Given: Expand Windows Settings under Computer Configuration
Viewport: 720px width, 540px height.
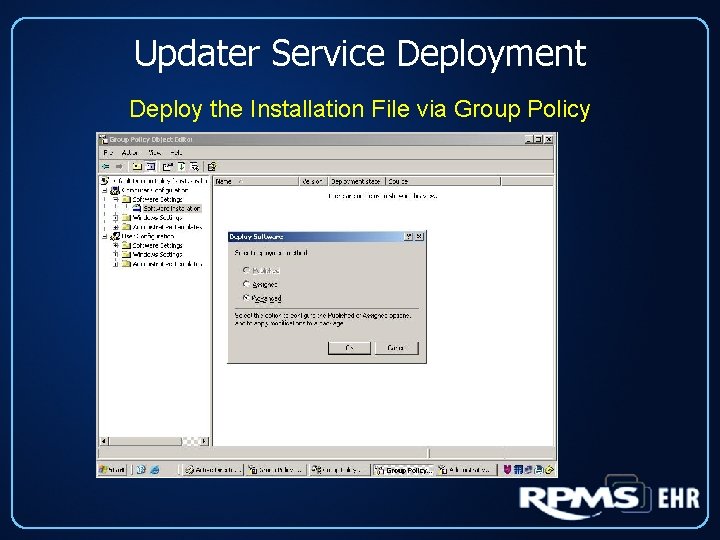Looking at the screenshot, I should pyautogui.click(x=116, y=218).
